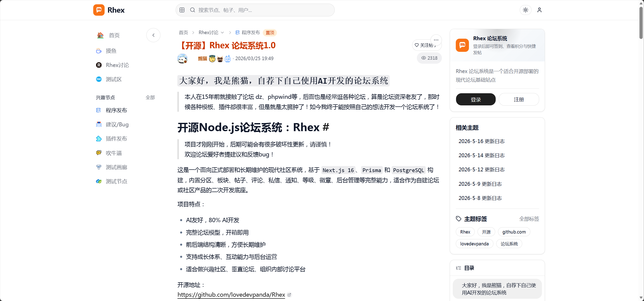Select the 开源 tag chip
Image resolution: width=644 pixels, height=301 pixels.
tap(486, 232)
